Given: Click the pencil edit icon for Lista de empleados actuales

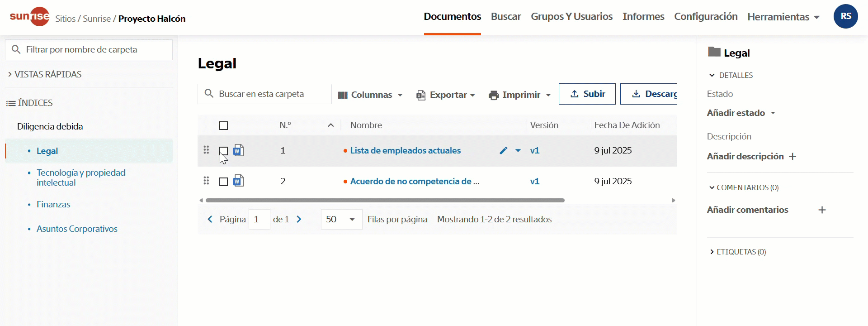Looking at the screenshot, I should pyautogui.click(x=504, y=150).
